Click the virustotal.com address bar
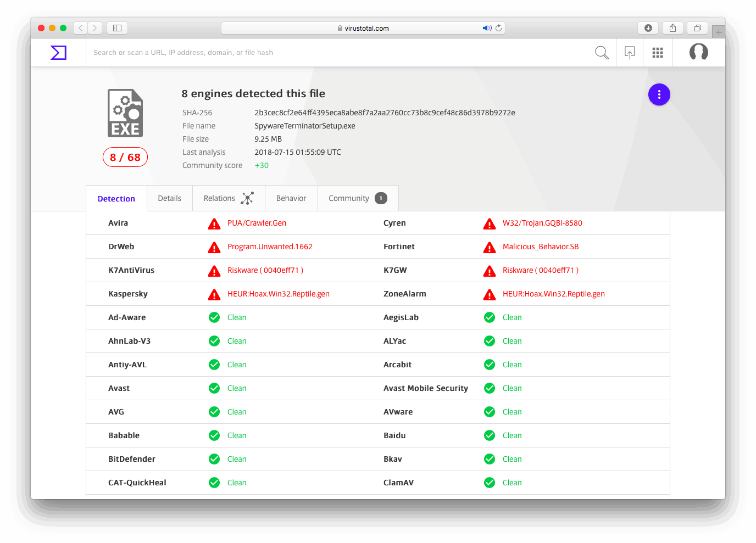The width and height of the screenshot is (756, 543). tap(363, 28)
